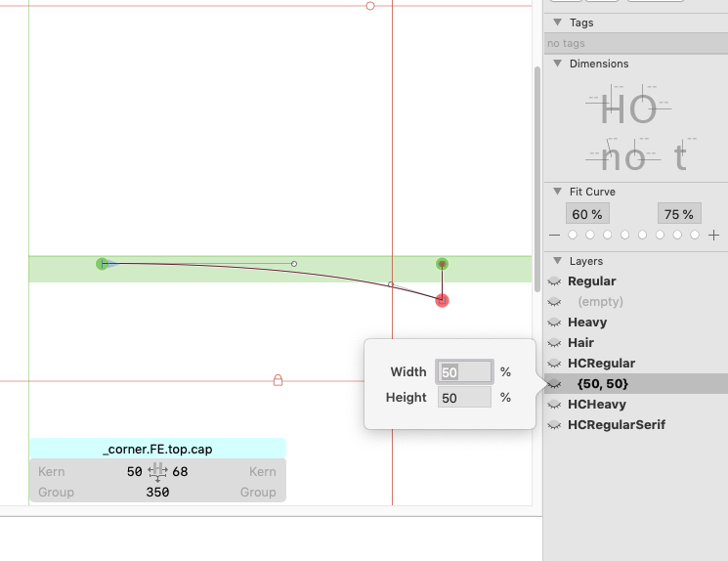Select the red corner node on path
Viewport: 728px width, 561px height.
point(442,300)
